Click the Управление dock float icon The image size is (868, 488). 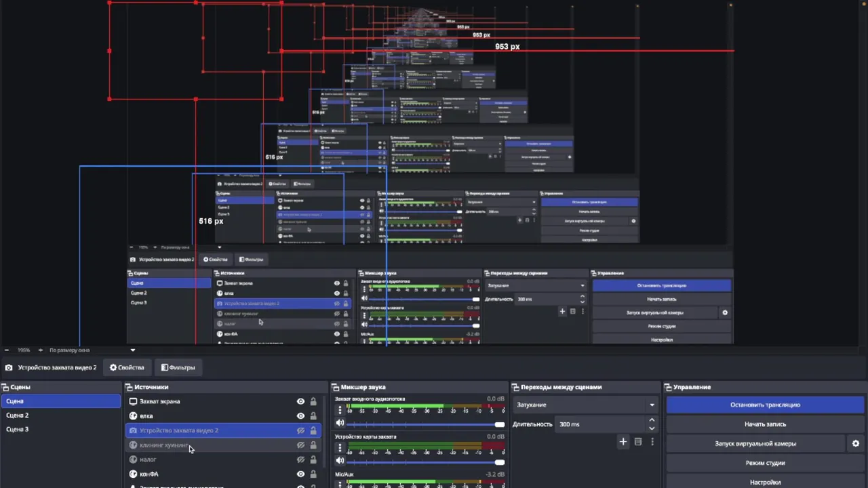click(669, 387)
